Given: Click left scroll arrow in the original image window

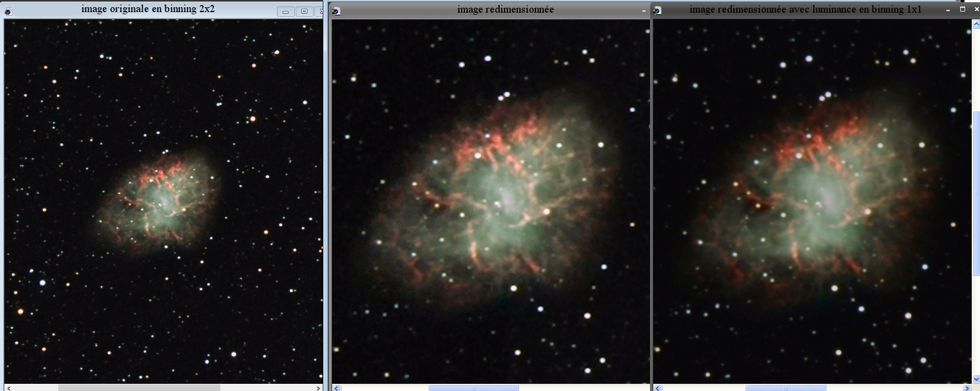Looking at the screenshot, I should click(x=8, y=388).
